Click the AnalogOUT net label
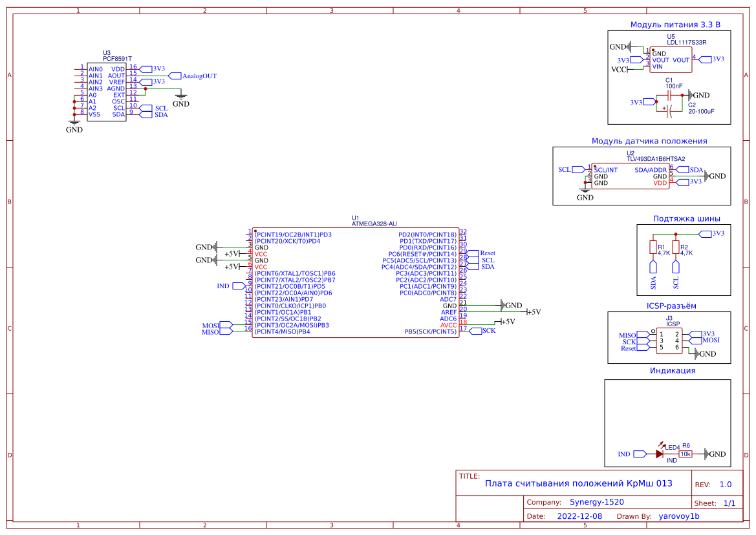Viewport: 756px width, 535px height. [199, 76]
